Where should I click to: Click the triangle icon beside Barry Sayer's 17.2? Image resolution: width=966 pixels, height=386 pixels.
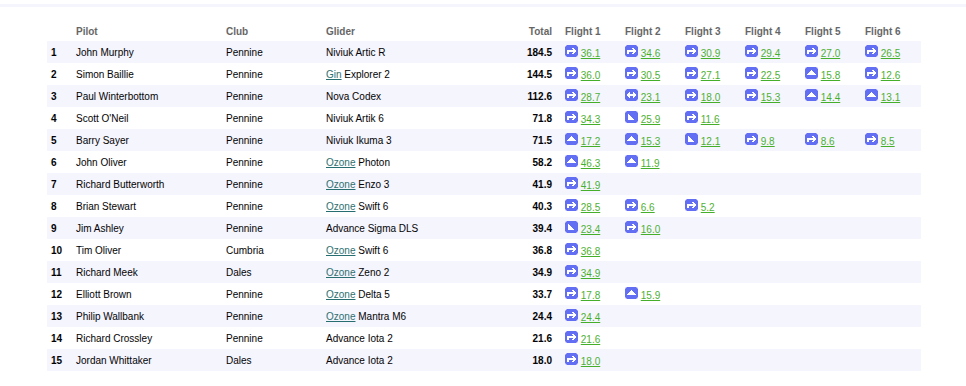point(571,139)
